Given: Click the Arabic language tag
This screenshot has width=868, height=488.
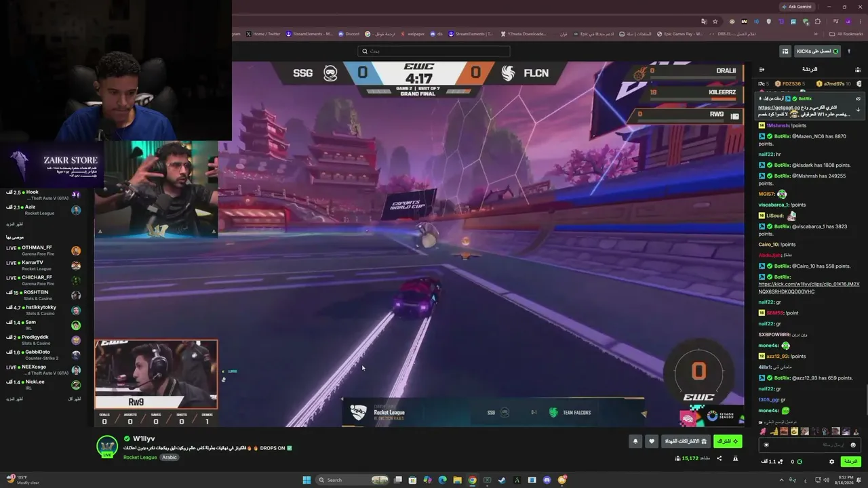Looking at the screenshot, I should 170,457.
